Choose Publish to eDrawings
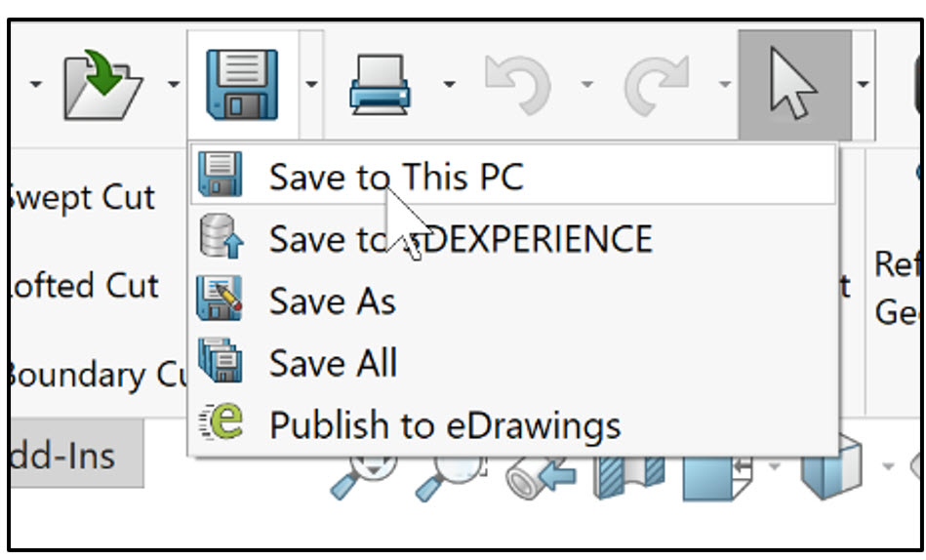Viewport: 926px width, 560px height. point(513,424)
